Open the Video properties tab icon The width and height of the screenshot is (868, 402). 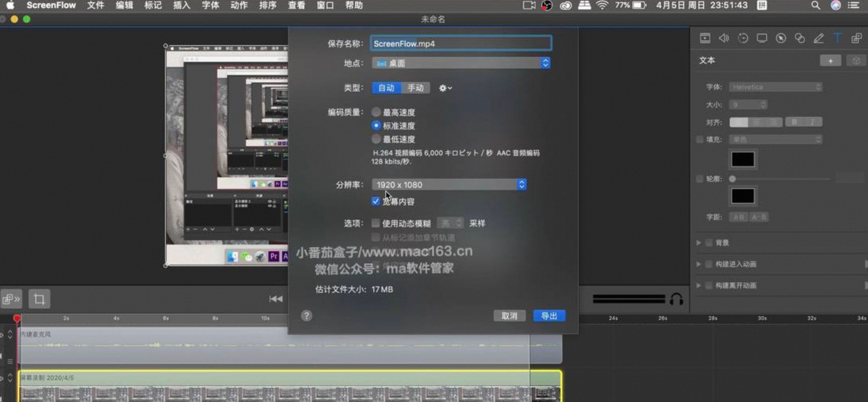click(705, 38)
